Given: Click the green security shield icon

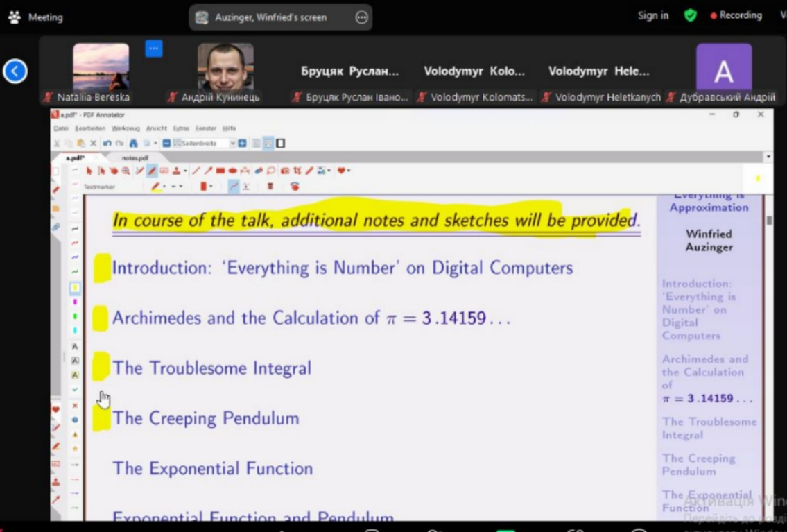Looking at the screenshot, I should 690,15.
